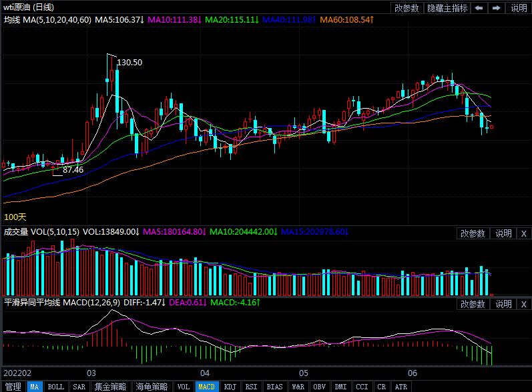
Task: Click 改参数 button in main chart header
Action: (407, 8)
